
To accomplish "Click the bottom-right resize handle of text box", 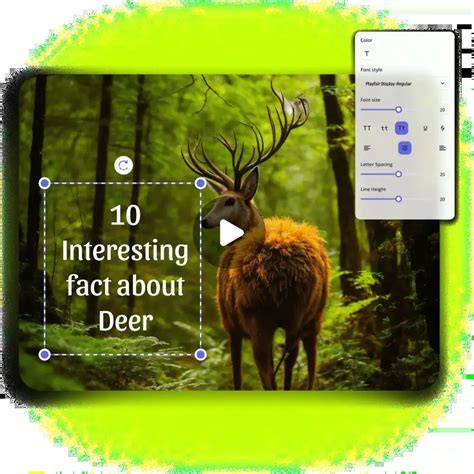I will pos(200,355).
